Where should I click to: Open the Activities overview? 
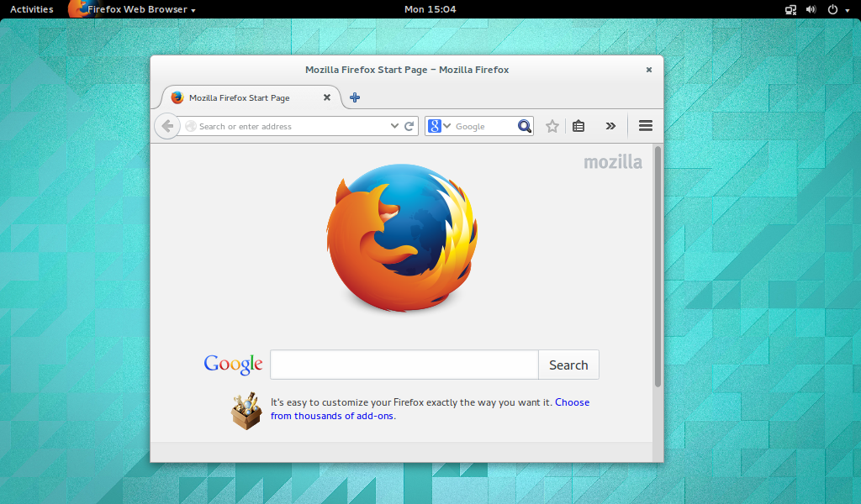(x=32, y=9)
